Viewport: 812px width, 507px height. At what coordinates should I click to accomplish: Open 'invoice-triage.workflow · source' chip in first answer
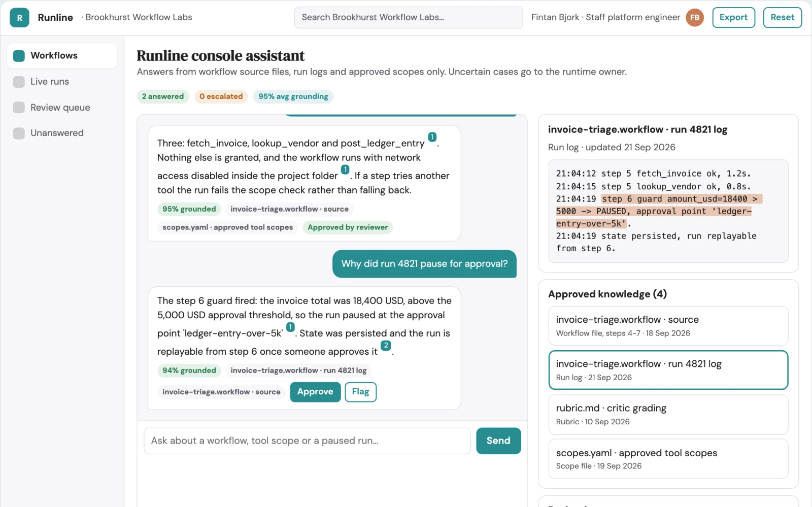coord(289,209)
